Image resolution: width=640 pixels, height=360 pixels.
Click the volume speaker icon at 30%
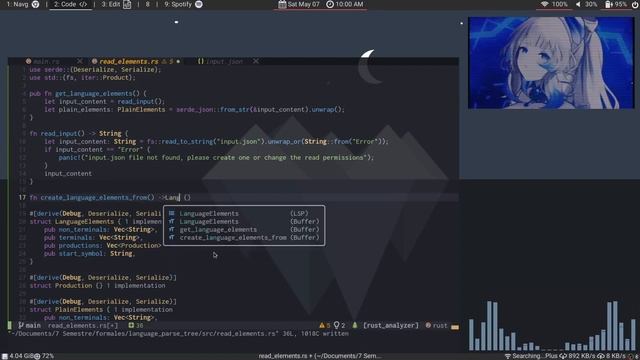pyautogui.click(x=578, y=4)
